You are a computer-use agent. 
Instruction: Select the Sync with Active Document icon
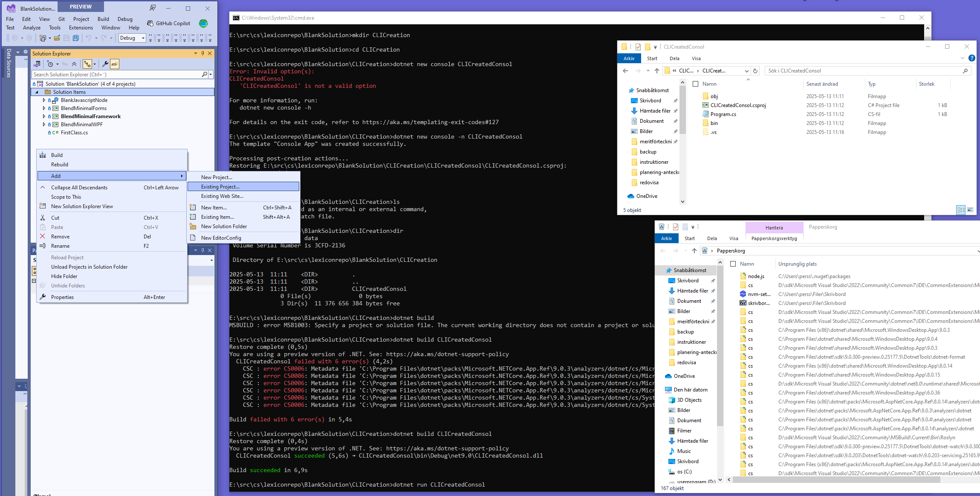(x=65, y=64)
